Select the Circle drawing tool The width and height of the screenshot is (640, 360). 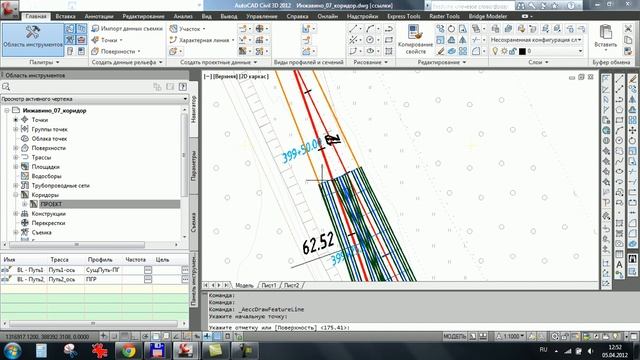pos(370,40)
